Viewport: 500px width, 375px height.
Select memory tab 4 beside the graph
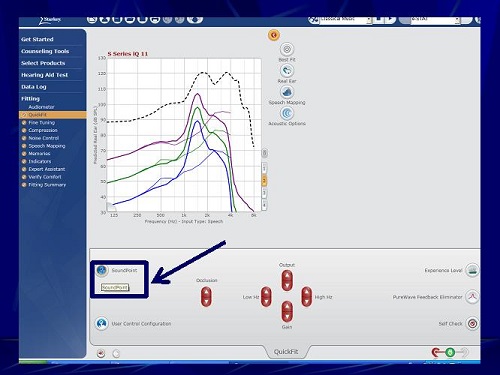(264, 204)
